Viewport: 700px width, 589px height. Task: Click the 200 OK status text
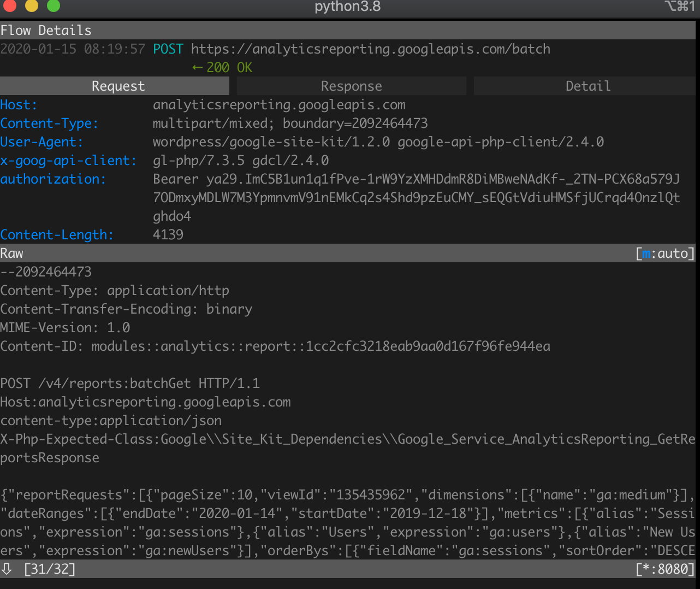(x=229, y=68)
